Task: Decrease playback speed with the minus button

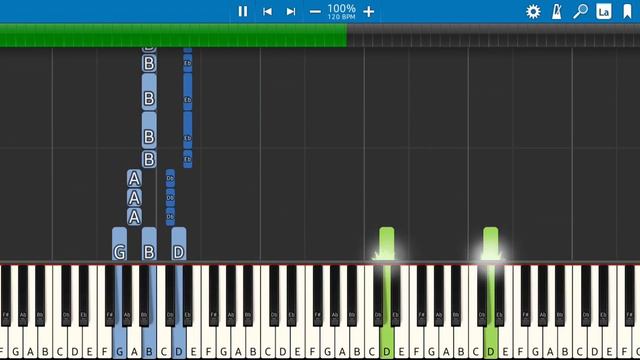Action: (315, 12)
